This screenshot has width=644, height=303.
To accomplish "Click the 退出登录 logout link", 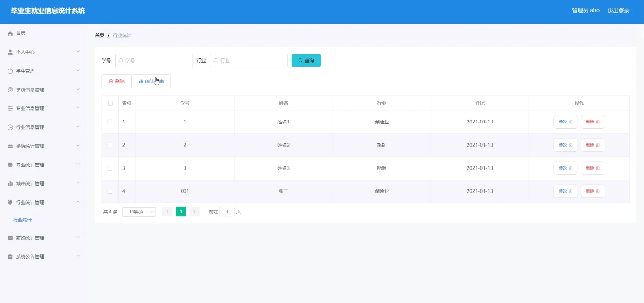I will tap(619, 10).
